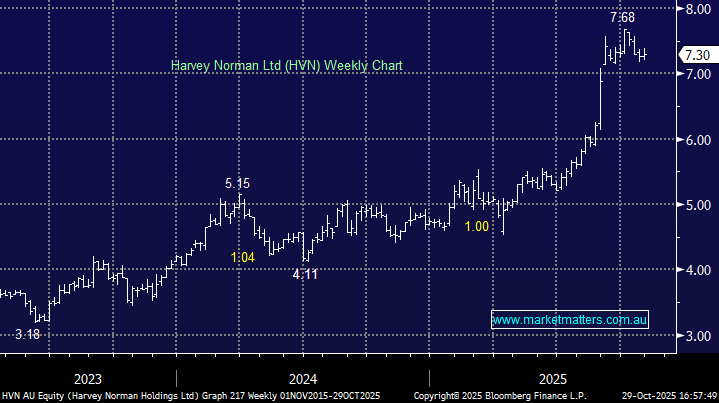Click the 3.00 price axis label
Image resolution: width=719 pixels, height=403 pixels.
tap(693, 336)
